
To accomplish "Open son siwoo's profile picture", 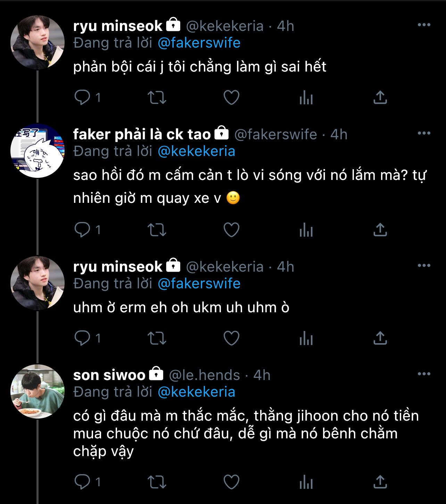I will 38,391.
